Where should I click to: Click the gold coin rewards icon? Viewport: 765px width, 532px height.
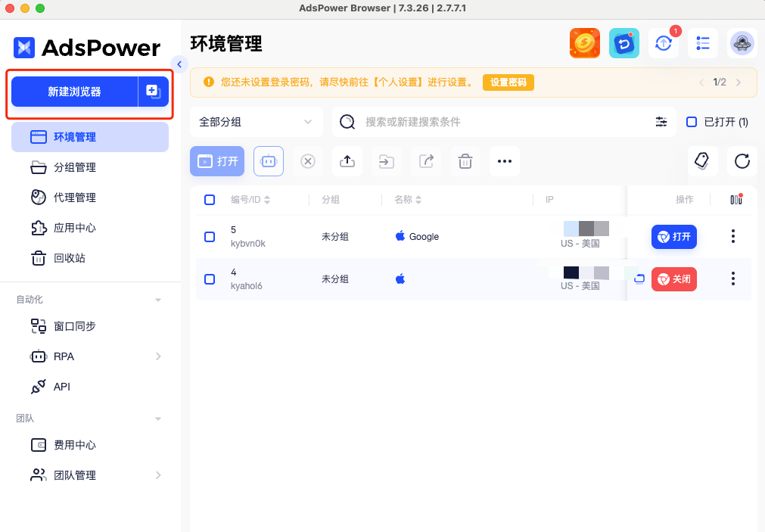(584, 43)
